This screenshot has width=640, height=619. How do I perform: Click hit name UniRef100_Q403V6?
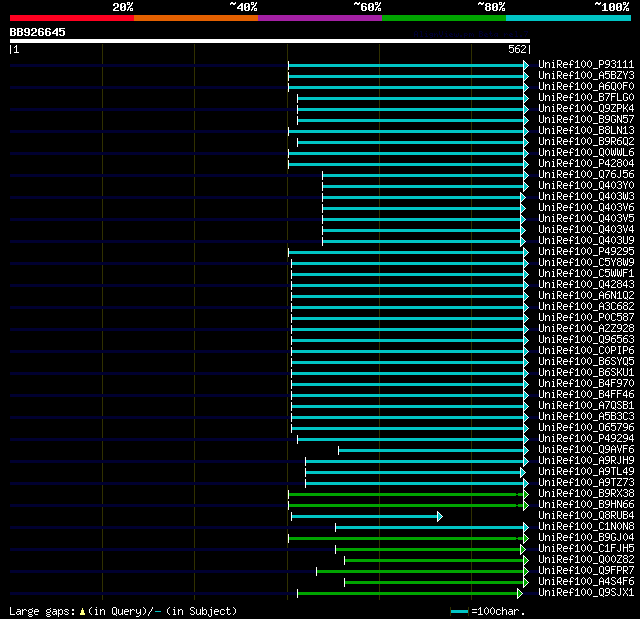[586, 208]
